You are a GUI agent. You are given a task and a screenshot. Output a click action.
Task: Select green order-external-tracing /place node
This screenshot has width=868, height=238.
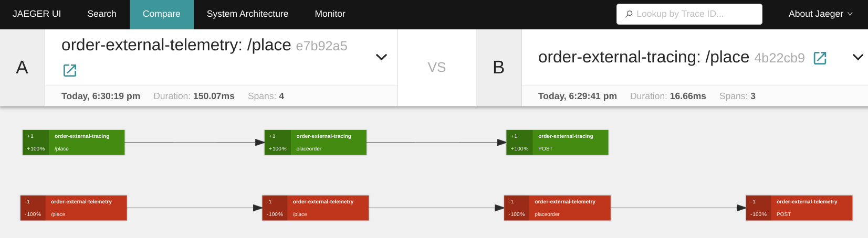coord(74,143)
